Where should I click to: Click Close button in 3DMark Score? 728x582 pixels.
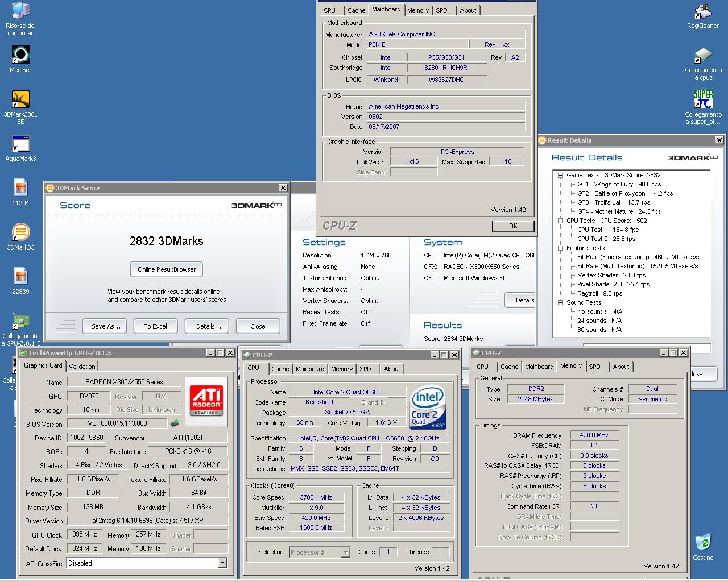point(258,326)
